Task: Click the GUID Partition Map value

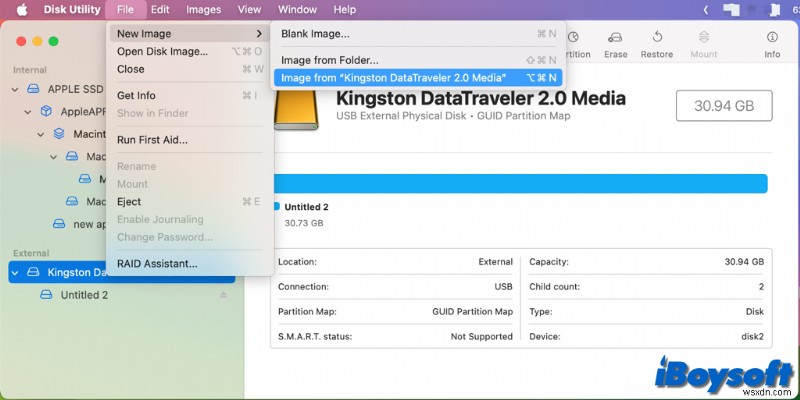Action: [x=472, y=311]
